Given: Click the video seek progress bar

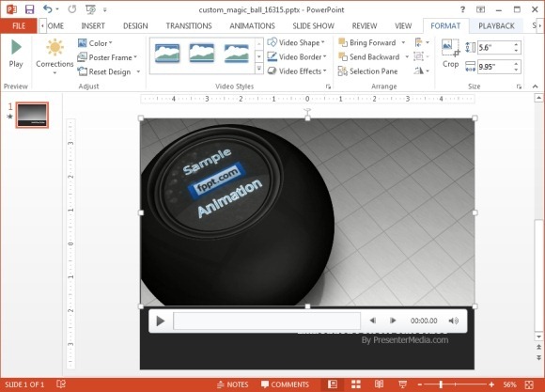Looking at the screenshot, I should pyautogui.click(x=267, y=321).
